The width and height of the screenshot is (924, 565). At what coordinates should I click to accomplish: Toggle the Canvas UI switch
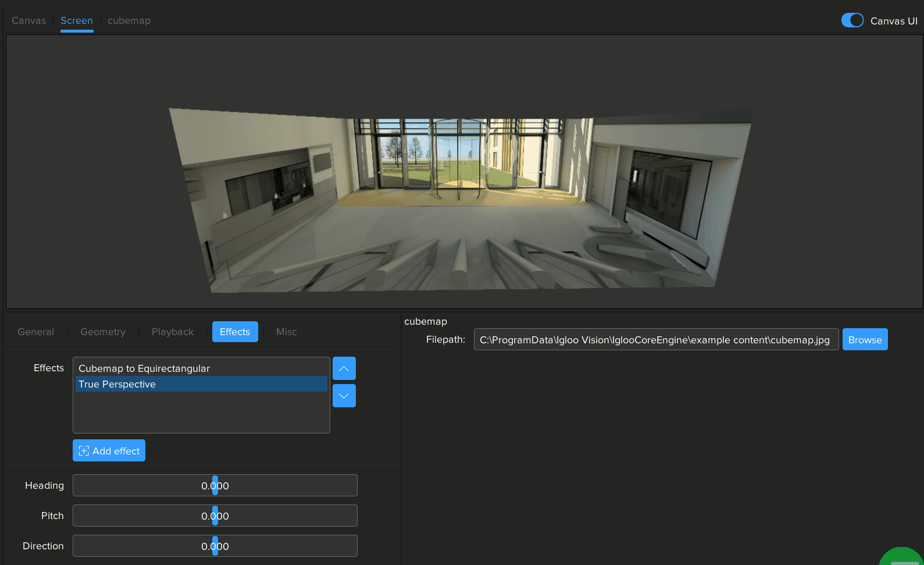point(852,20)
